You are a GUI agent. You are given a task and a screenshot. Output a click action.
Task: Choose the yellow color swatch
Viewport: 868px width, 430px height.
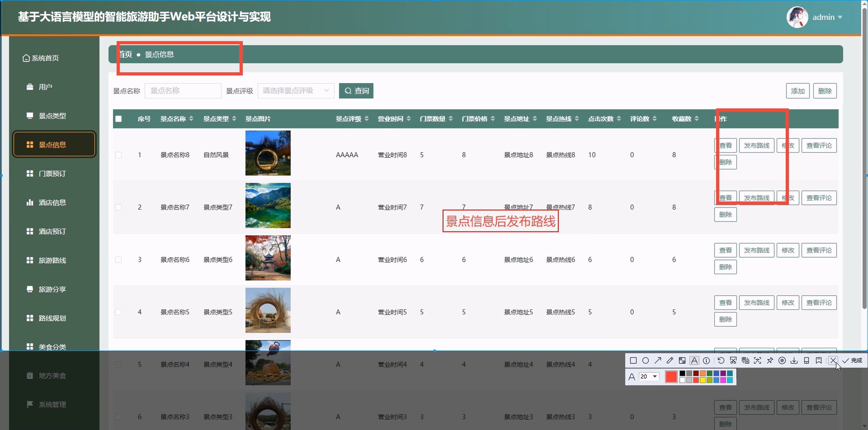pyautogui.click(x=702, y=380)
